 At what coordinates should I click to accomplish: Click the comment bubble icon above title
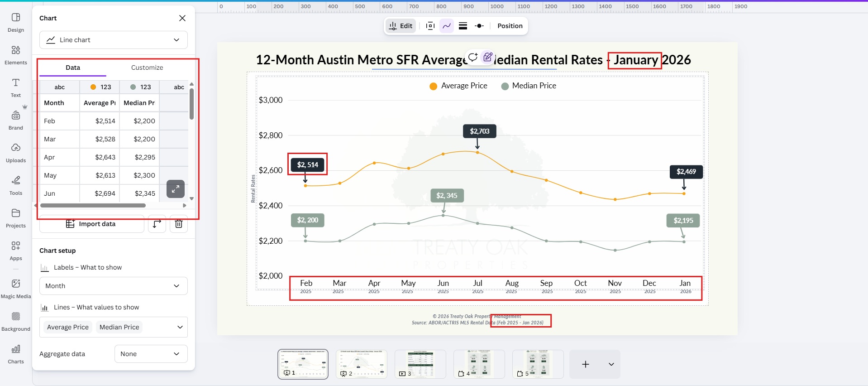[x=473, y=57]
